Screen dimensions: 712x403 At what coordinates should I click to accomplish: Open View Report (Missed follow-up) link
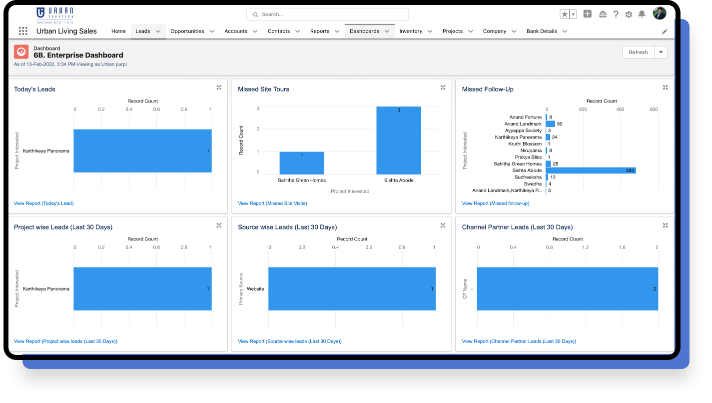click(x=495, y=203)
